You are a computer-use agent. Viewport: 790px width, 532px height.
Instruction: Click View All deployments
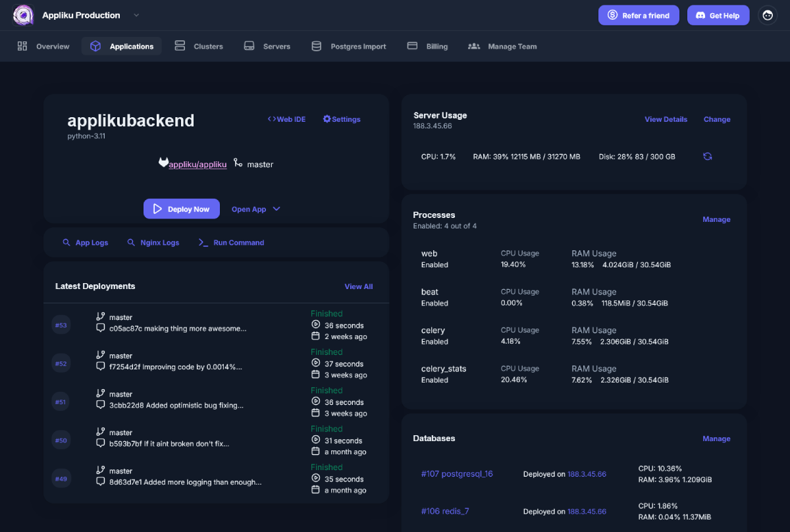[359, 286]
